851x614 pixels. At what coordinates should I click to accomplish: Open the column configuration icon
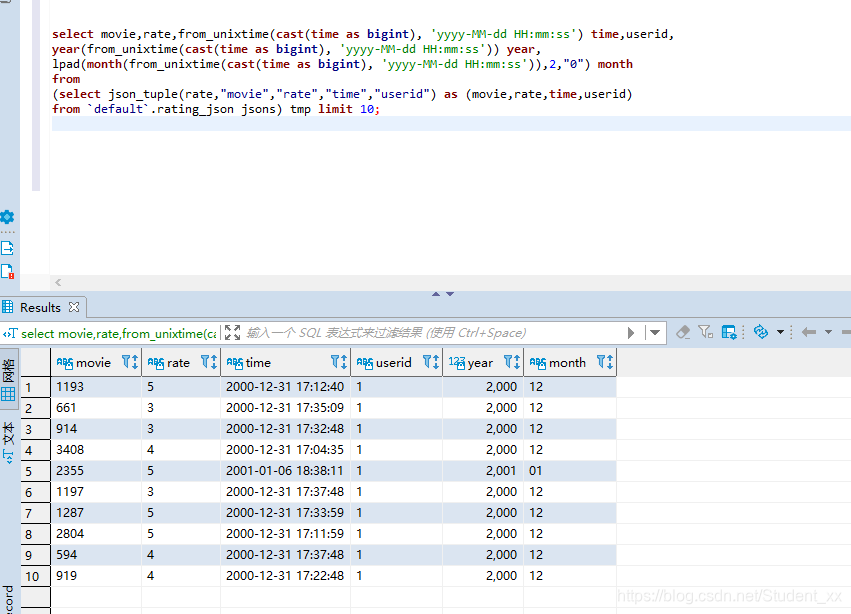[x=729, y=332]
